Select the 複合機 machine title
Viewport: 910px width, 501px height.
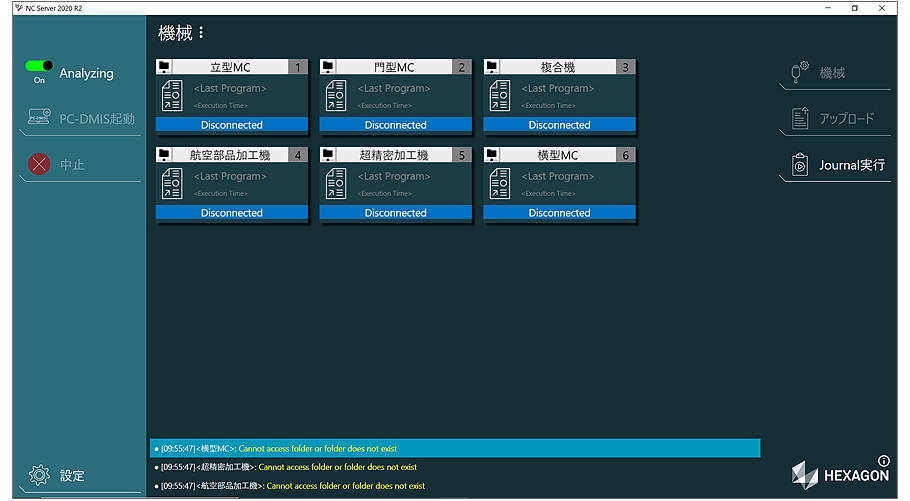pyautogui.click(x=558, y=67)
